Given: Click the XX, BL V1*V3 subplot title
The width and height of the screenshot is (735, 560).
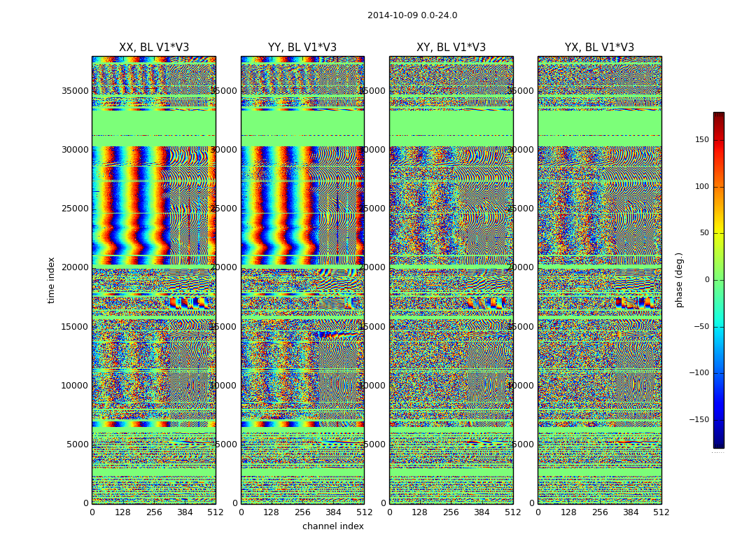Looking at the screenshot, I should click(154, 48).
